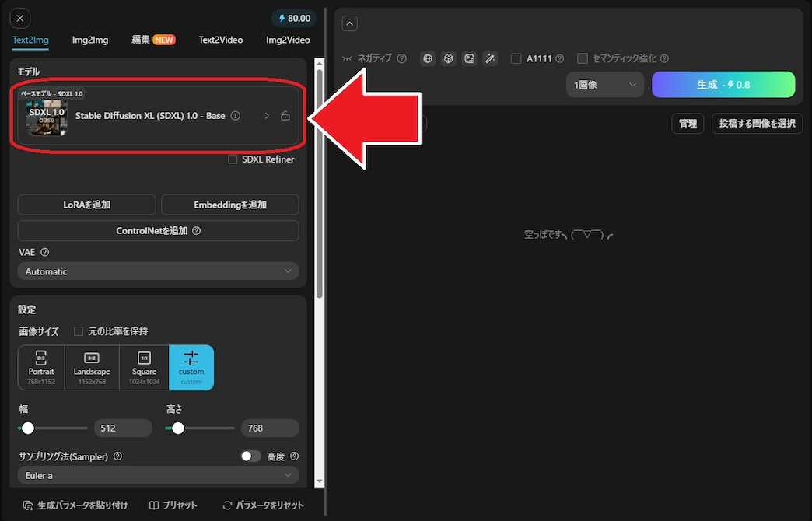Select the dice icon to randomize the prompt
This screenshot has height=521, width=812.
point(447,58)
